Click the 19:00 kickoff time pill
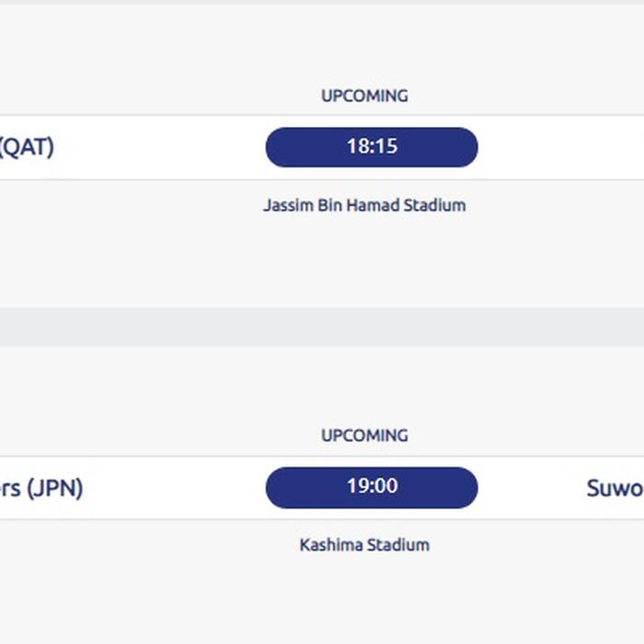This screenshot has height=644, width=644. click(x=372, y=488)
